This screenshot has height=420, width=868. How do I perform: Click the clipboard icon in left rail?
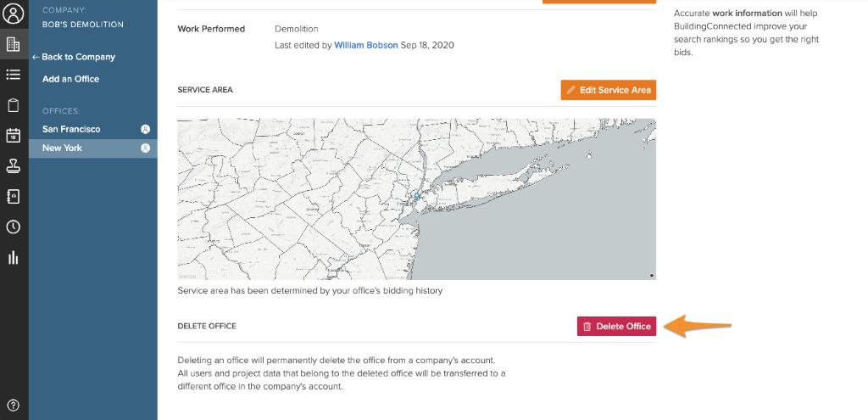[14, 105]
